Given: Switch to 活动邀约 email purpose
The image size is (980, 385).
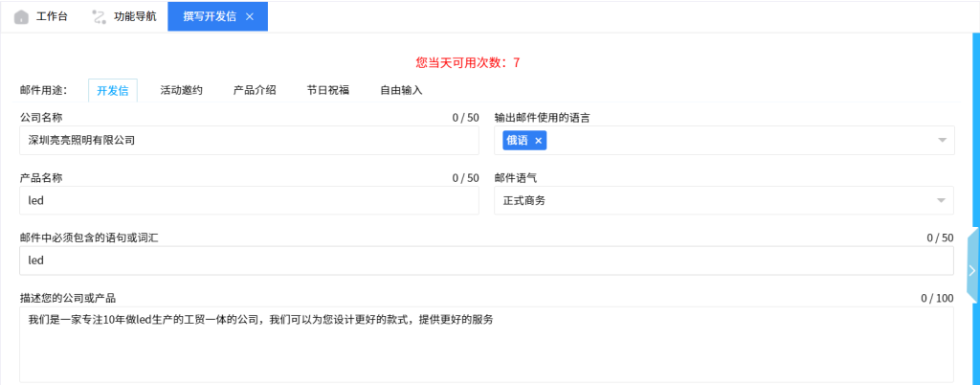Looking at the screenshot, I should click(x=181, y=90).
